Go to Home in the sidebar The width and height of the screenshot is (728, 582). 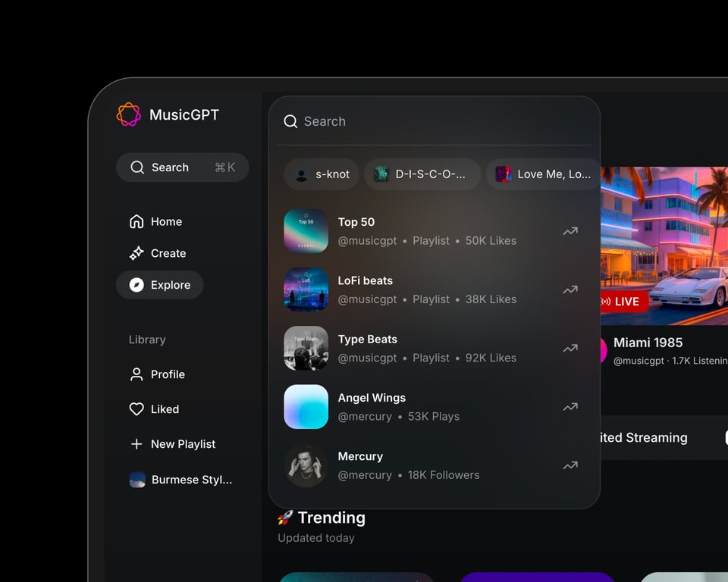tap(155, 221)
